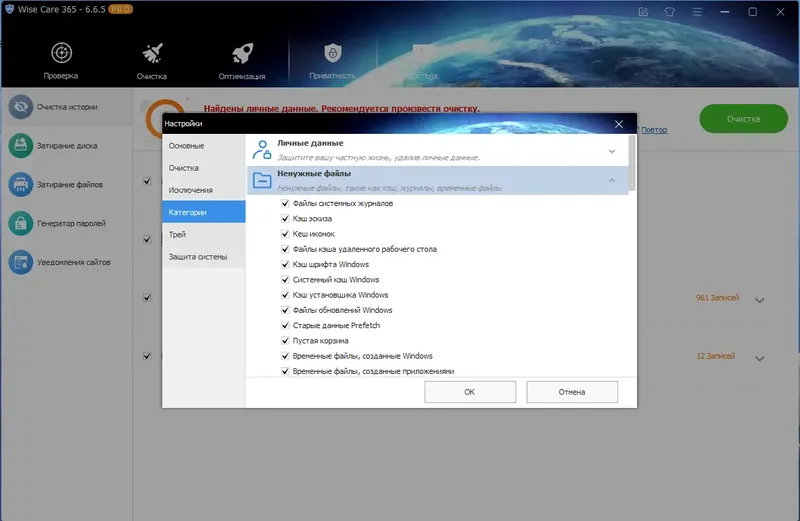Toggle Старые данные Prefetch checkbox

click(x=285, y=326)
